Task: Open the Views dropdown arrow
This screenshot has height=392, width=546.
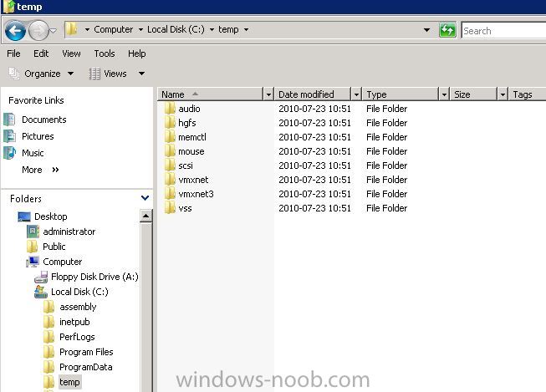Action: click(141, 74)
